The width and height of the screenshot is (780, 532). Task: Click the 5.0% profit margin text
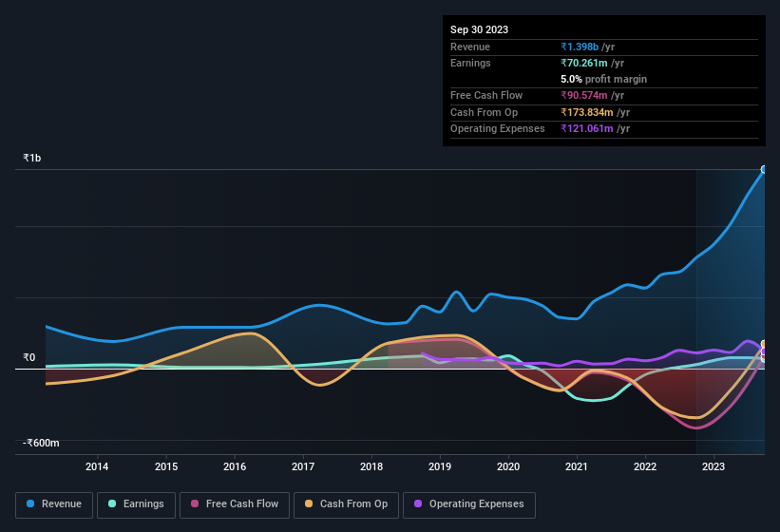(604, 79)
